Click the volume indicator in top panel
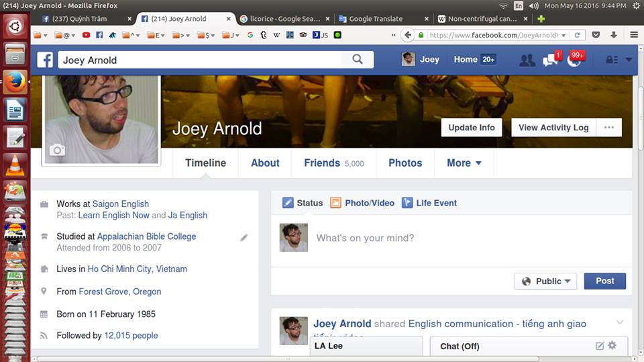 point(533,6)
